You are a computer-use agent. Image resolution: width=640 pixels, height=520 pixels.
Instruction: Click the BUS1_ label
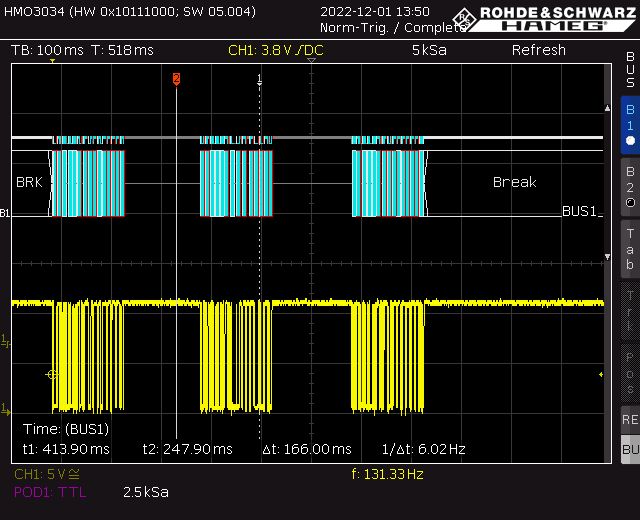(x=582, y=211)
